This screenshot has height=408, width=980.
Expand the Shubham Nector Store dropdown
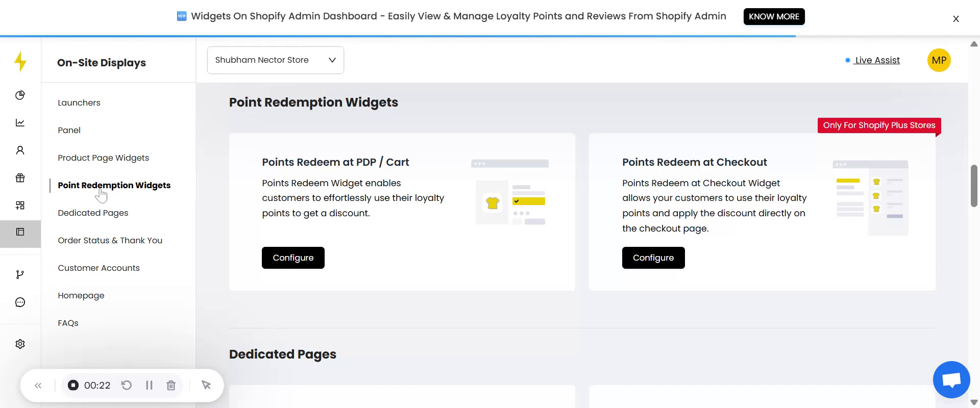tap(275, 60)
